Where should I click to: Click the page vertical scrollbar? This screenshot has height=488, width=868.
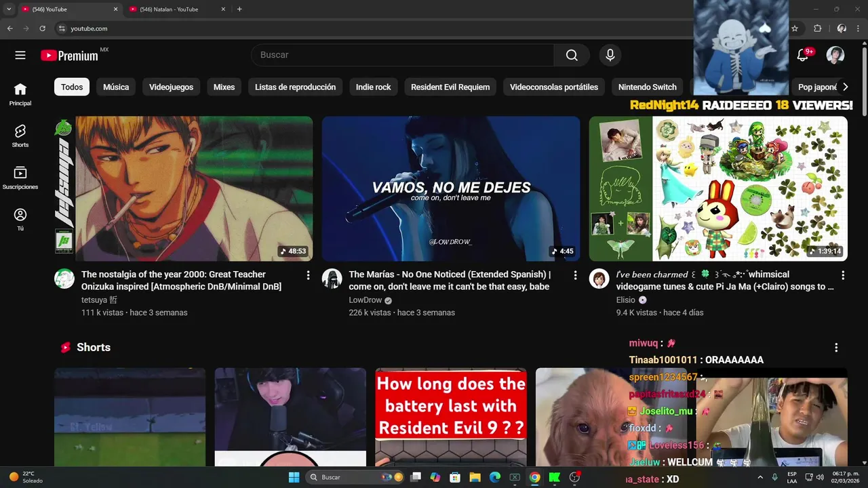[x=865, y=81]
